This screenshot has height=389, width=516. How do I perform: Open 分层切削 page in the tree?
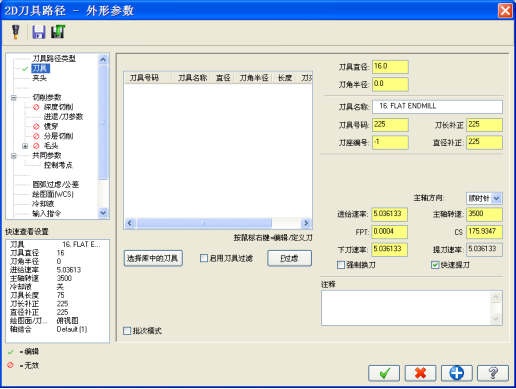tap(58, 136)
